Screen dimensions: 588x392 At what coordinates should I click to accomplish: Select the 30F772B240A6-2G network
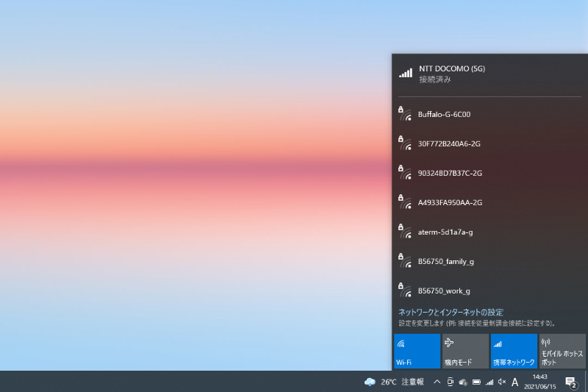point(490,143)
